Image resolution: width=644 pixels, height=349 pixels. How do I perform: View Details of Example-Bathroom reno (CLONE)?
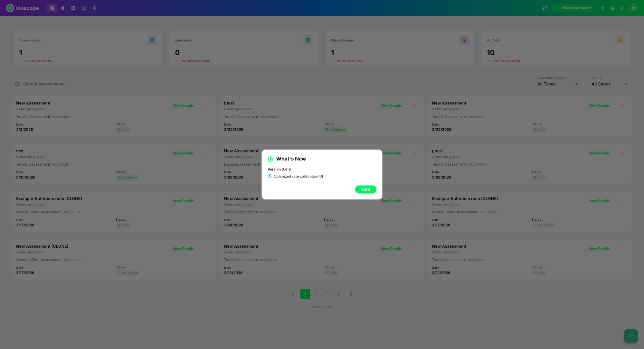click(x=183, y=201)
